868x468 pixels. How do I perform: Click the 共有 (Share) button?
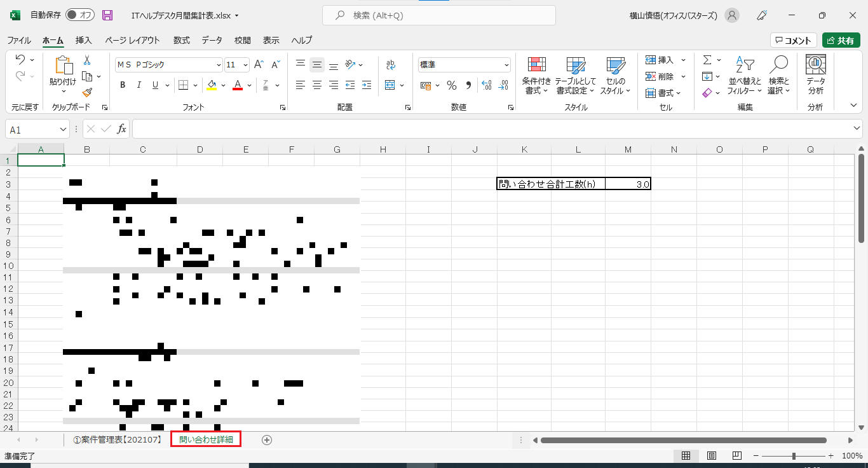(841, 40)
